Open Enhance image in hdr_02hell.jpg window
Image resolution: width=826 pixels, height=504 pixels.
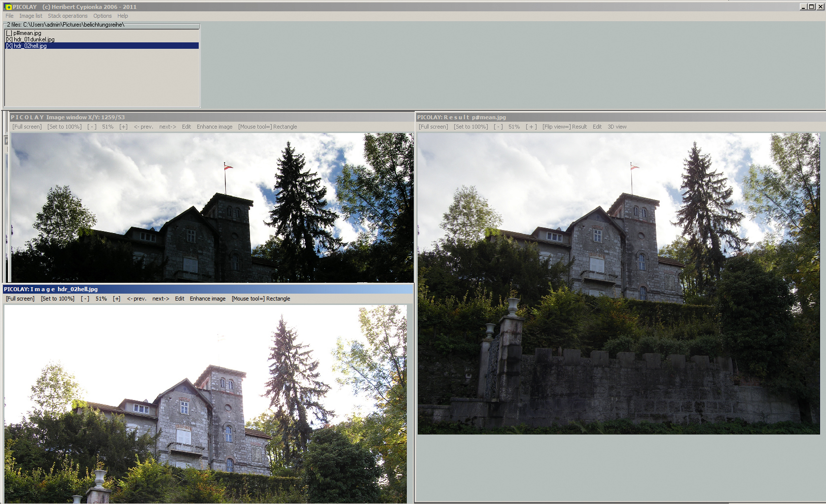[x=208, y=299]
